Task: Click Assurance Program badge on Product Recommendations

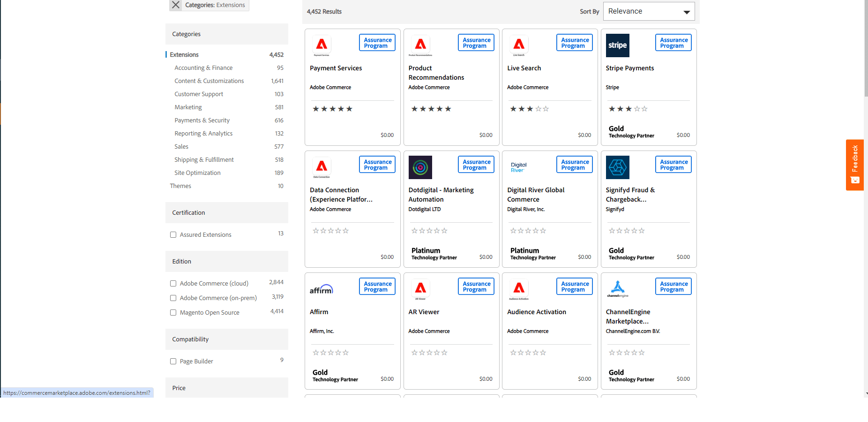Action: pos(476,43)
